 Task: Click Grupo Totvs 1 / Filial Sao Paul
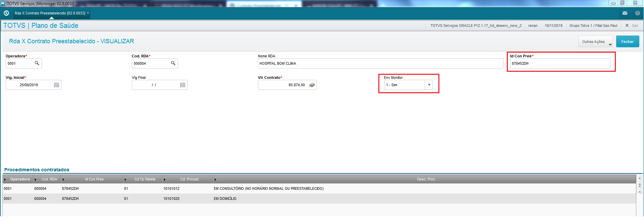tap(593, 25)
